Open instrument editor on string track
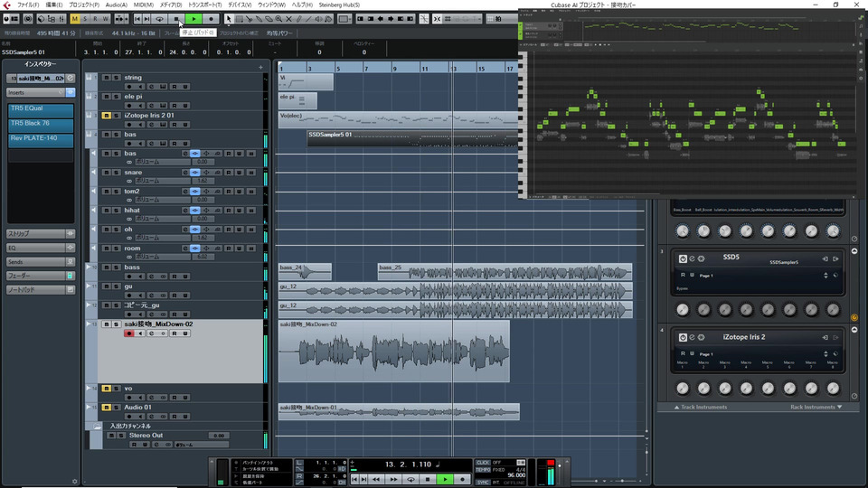This screenshot has width=868, height=488. click(x=163, y=87)
